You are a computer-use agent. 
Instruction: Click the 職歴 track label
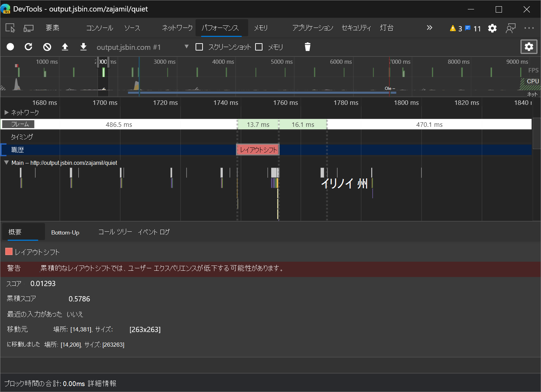point(18,150)
